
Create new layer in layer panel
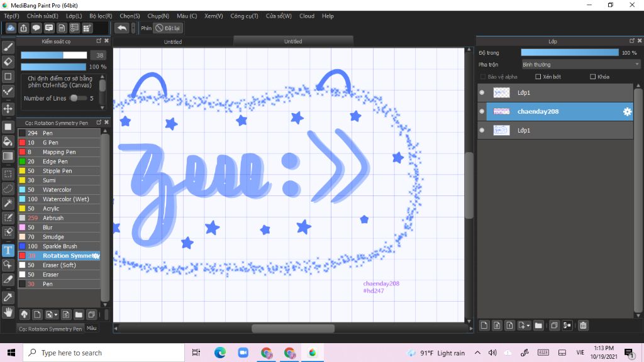coord(484,326)
